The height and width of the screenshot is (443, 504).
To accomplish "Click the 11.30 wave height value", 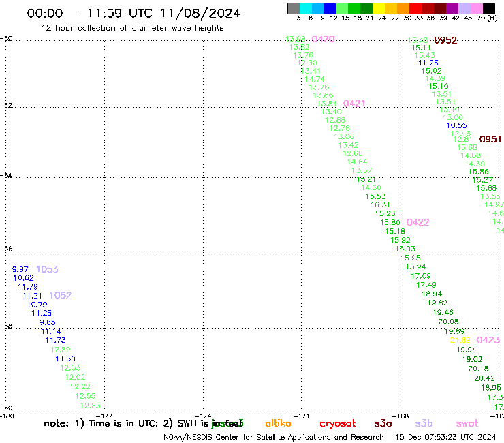I will pyautogui.click(x=65, y=358).
